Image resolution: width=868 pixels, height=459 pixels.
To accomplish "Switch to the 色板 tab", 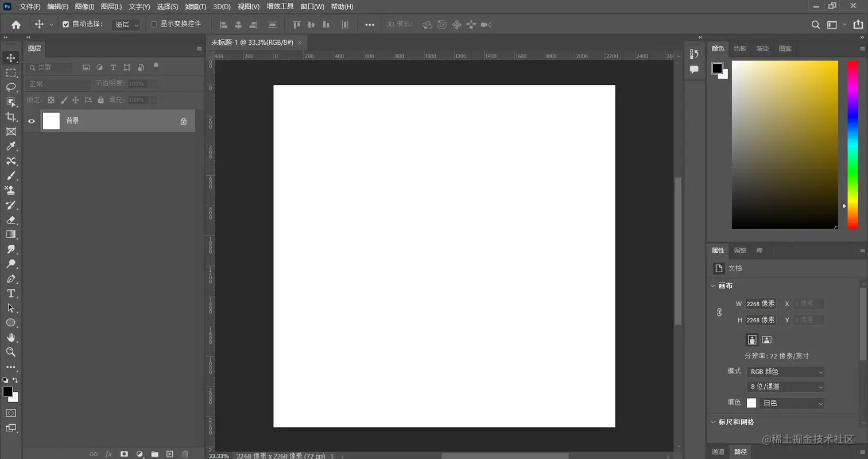I will pyautogui.click(x=739, y=49).
